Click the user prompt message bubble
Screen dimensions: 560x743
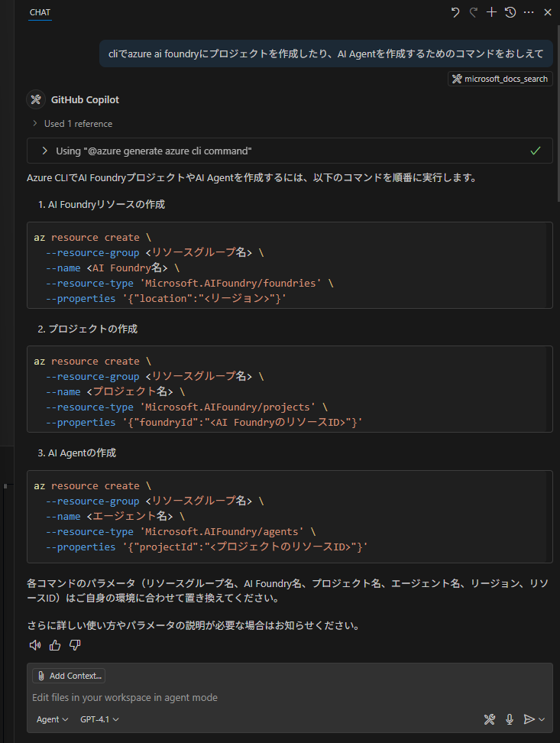coord(326,54)
